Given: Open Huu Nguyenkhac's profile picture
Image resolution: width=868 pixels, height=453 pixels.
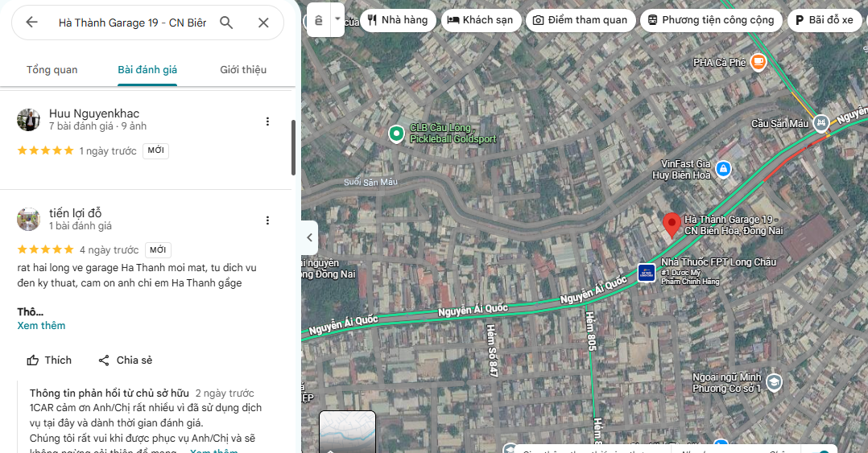Looking at the screenshot, I should [28, 119].
